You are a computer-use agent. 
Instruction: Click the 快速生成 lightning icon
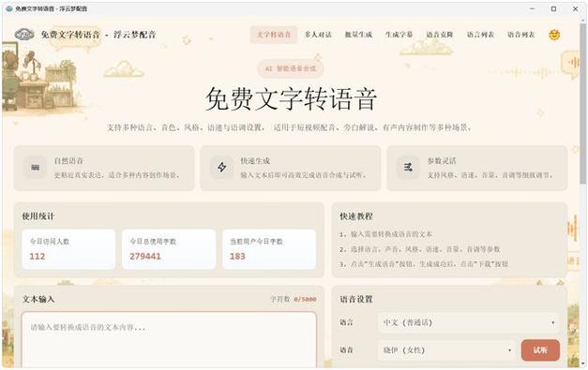221,167
